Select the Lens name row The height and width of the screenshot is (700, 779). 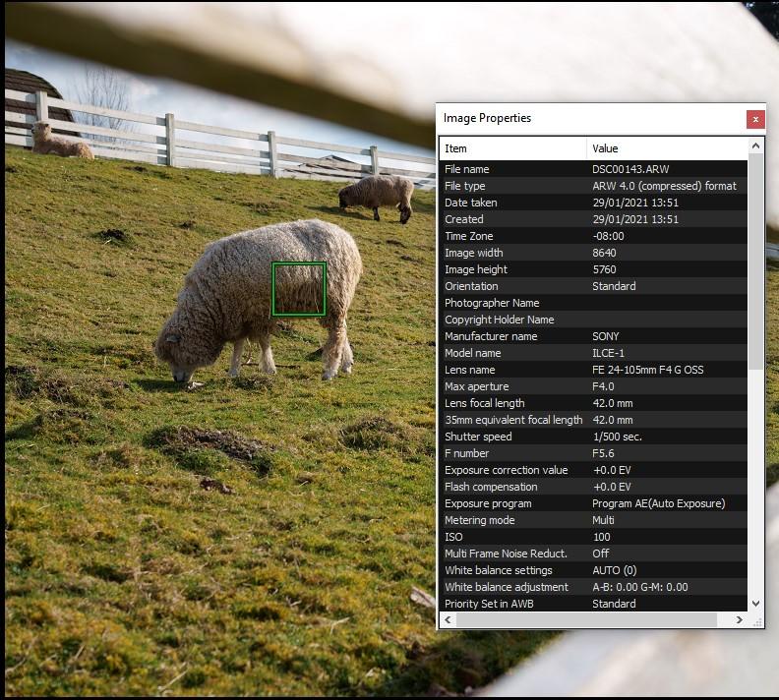point(593,370)
